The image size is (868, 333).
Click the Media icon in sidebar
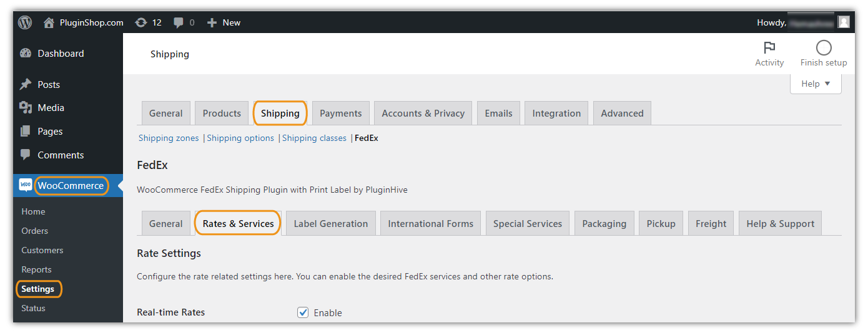(26, 108)
